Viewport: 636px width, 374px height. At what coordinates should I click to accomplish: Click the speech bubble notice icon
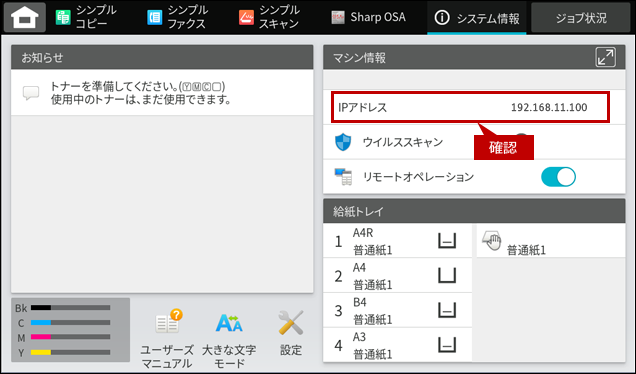[31, 92]
